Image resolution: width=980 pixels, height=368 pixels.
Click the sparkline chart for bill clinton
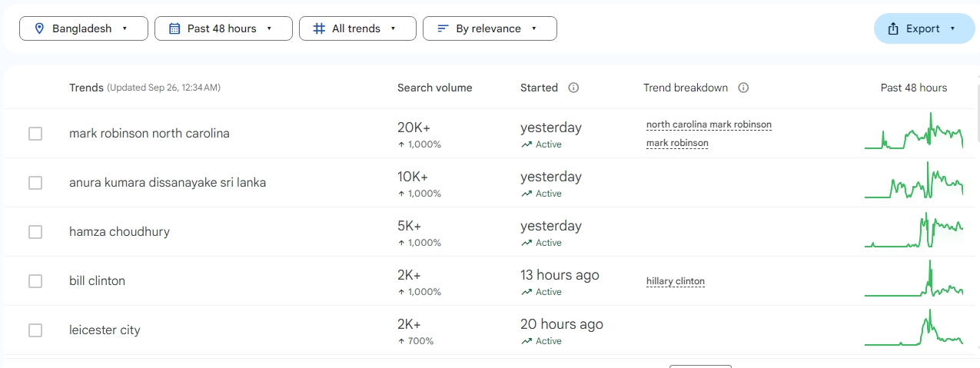[914, 279]
